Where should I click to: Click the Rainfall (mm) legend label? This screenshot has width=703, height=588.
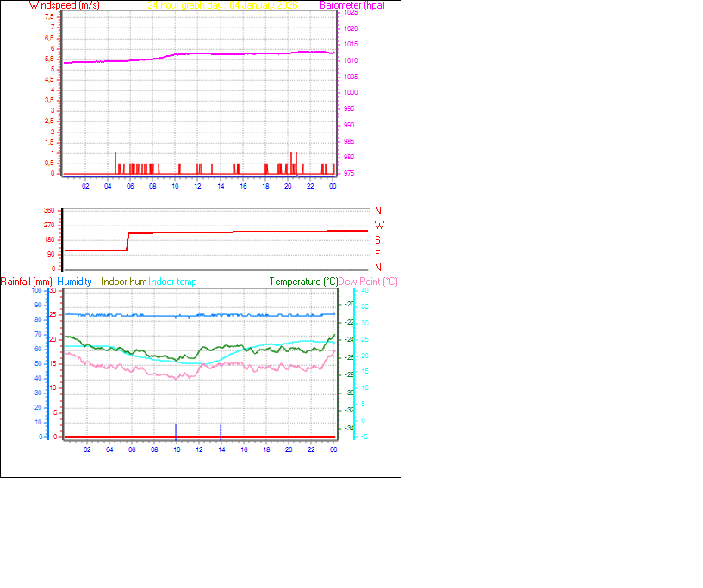28,282
